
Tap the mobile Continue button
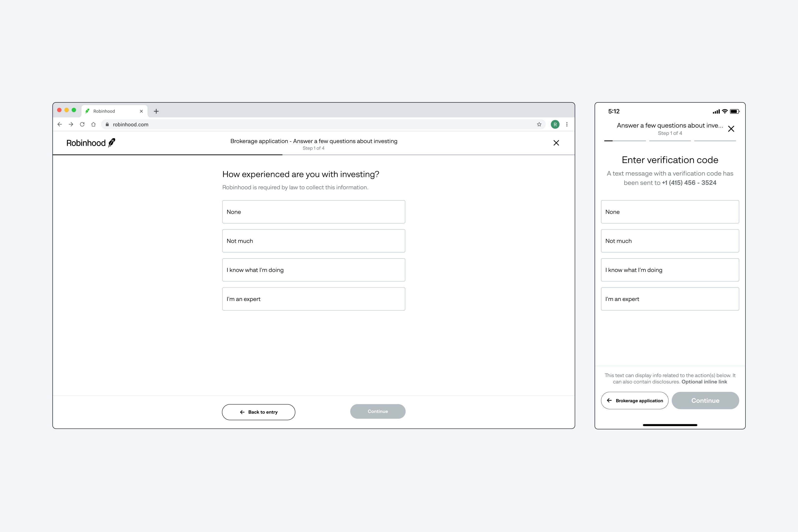pyautogui.click(x=705, y=400)
